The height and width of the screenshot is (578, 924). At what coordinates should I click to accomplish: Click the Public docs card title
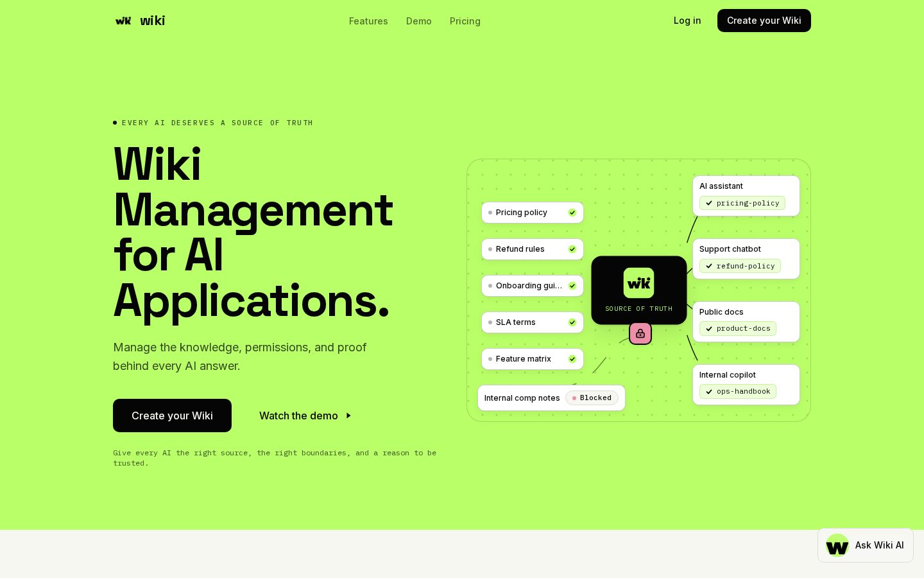(x=721, y=312)
